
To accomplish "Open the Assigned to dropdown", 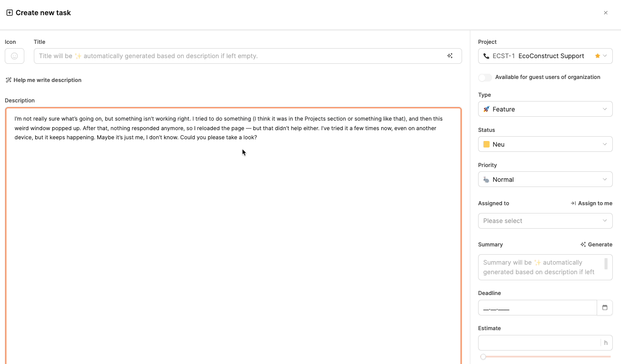I will (x=545, y=221).
